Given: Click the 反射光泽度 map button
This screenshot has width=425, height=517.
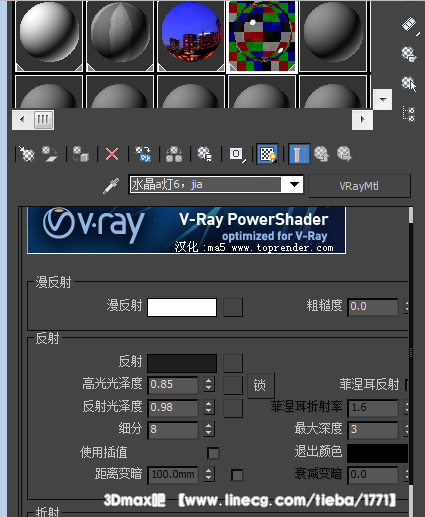Looking at the screenshot, I should (233, 408).
